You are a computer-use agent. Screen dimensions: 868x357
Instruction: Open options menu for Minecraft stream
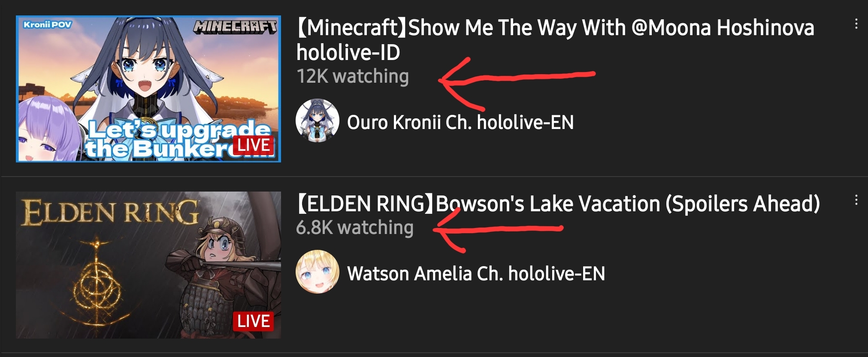(x=856, y=24)
